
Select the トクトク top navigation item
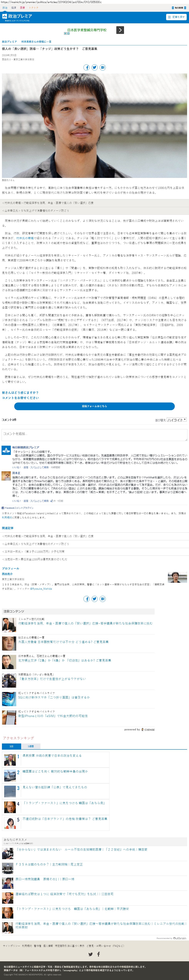pos(33,8)
